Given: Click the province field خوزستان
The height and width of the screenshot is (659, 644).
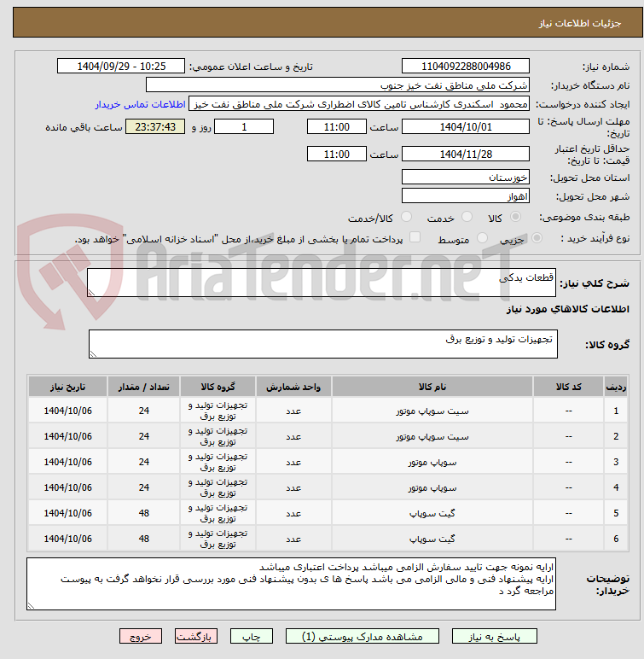Looking at the screenshot, I should click(x=466, y=177).
